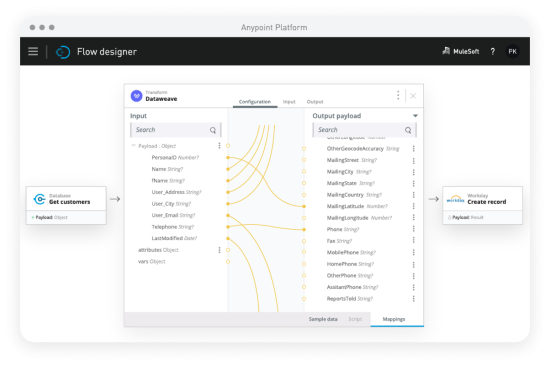Click the Database connector icon
This screenshot has width=550, height=366.
pos(40,199)
